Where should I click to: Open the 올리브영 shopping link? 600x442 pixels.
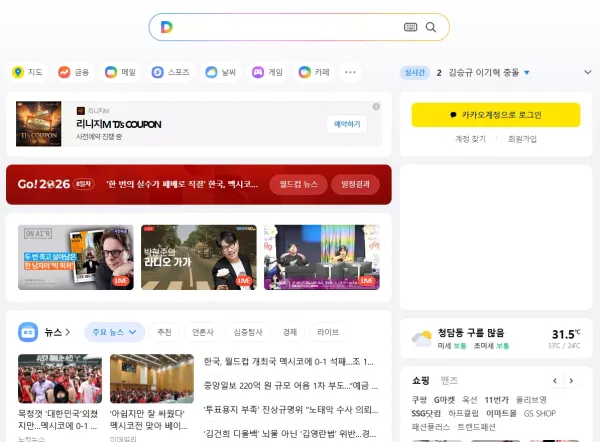tap(531, 400)
